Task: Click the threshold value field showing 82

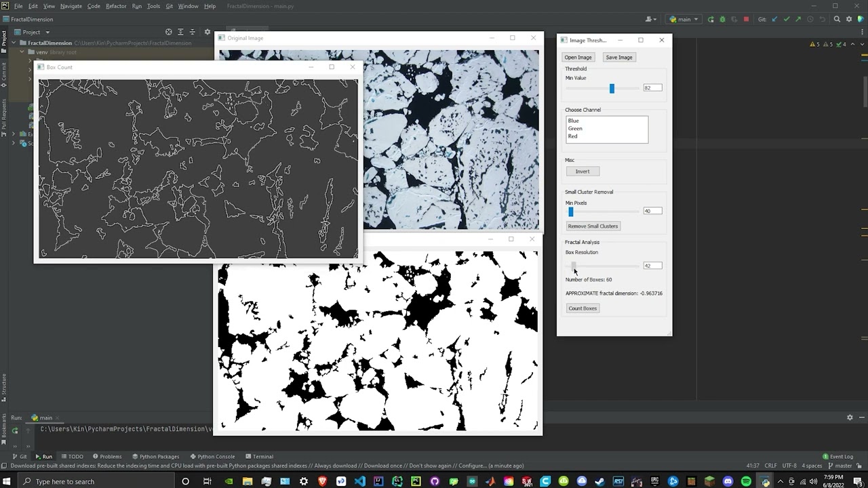Action: click(x=652, y=88)
